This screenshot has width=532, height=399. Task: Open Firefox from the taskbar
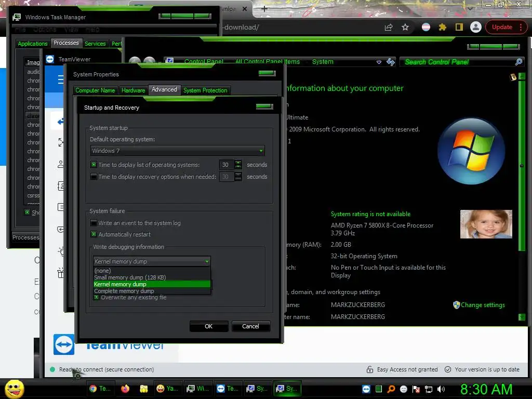point(125,389)
